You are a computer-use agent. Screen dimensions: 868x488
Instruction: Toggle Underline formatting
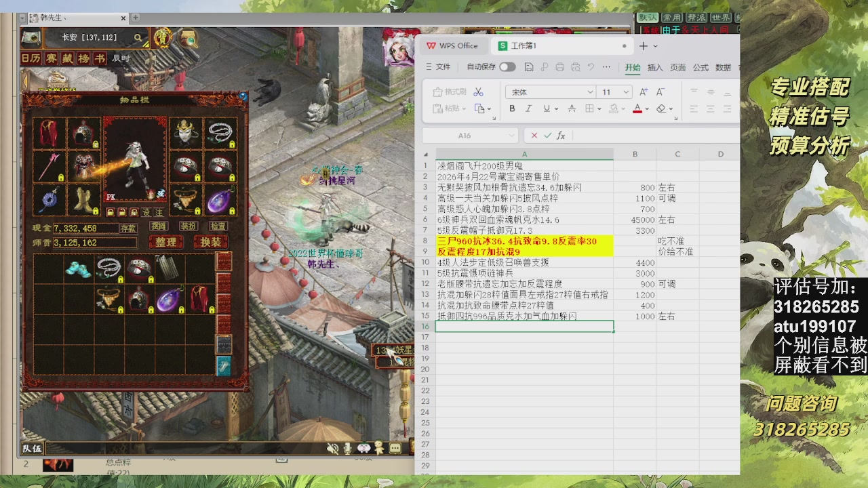546,108
